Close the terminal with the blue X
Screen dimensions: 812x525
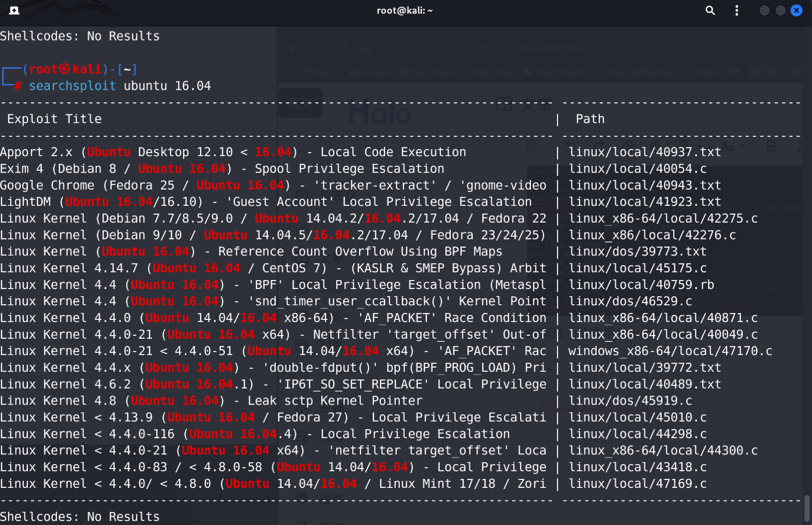pyautogui.click(x=796, y=11)
